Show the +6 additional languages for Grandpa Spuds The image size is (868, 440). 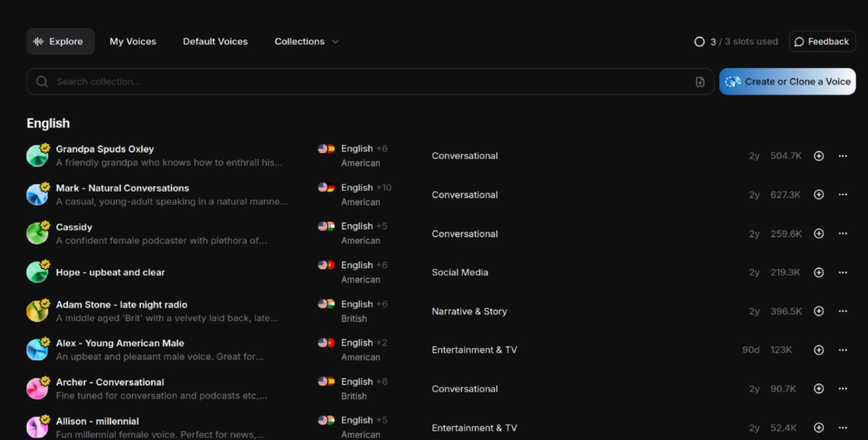point(381,148)
